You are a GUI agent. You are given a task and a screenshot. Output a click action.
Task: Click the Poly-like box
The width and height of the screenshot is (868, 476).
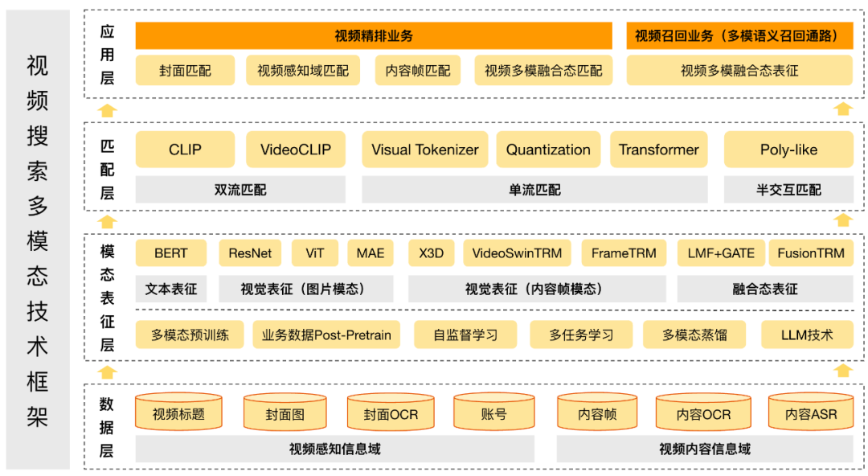(x=789, y=150)
